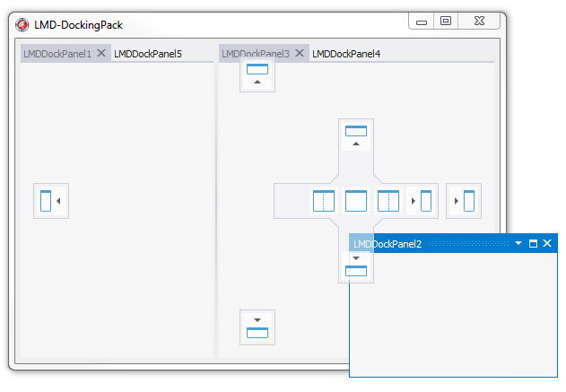Click dock-bottom indicator at the window bottom edge
Viewport: 566px width, 392px height.
(x=257, y=327)
